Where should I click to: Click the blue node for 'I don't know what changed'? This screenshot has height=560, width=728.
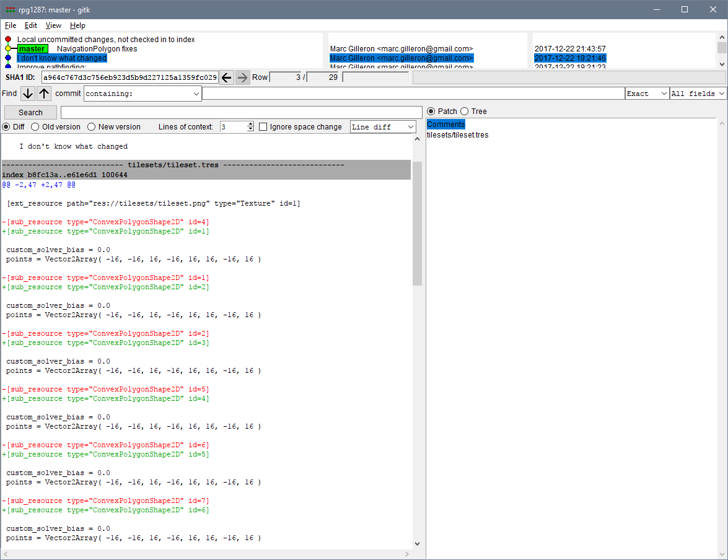pyautogui.click(x=7, y=58)
